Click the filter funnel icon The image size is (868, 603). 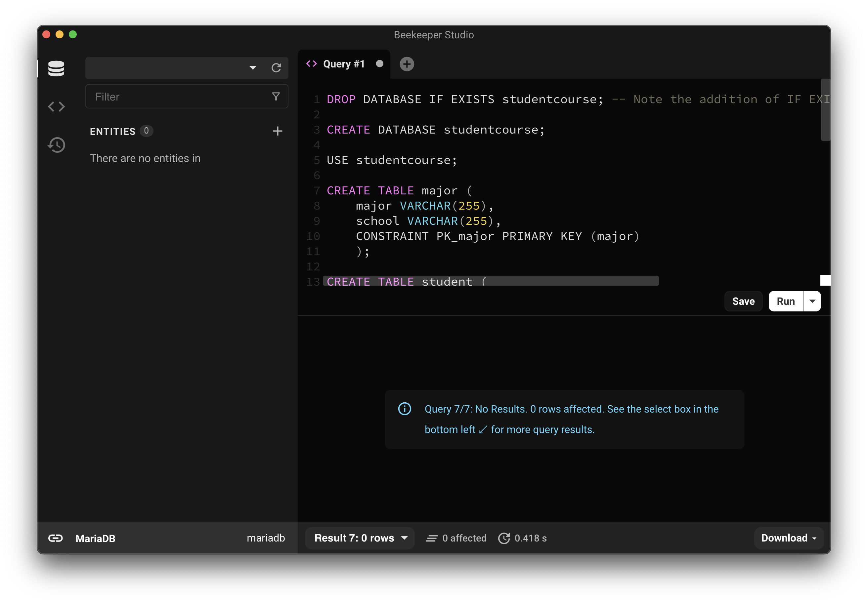[x=276, y=97]
